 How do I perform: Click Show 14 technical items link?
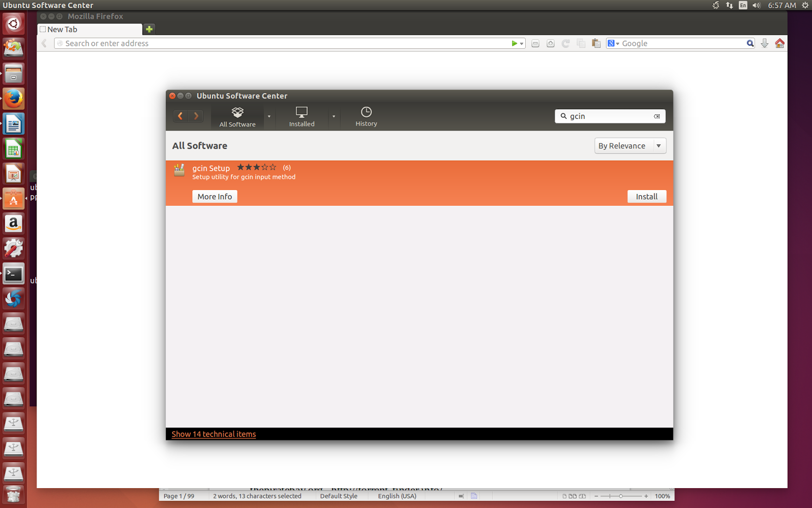(x=214, y=434)
